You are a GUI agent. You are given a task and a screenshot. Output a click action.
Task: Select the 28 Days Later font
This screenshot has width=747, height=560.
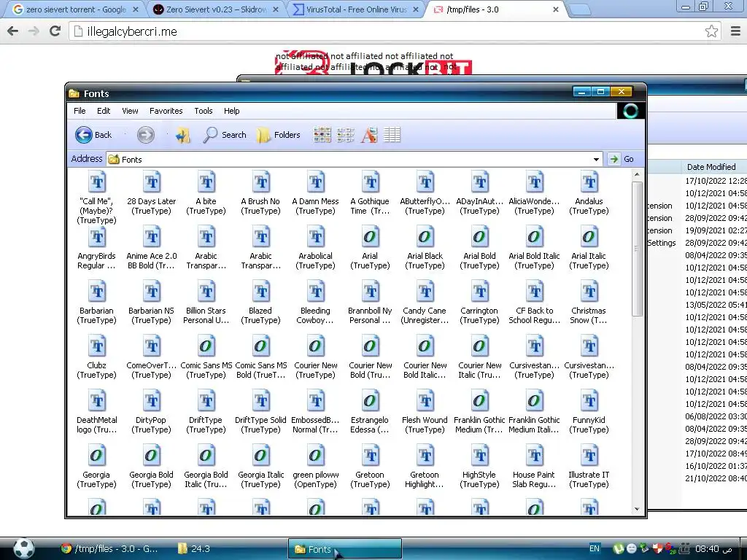coord(152,192)
